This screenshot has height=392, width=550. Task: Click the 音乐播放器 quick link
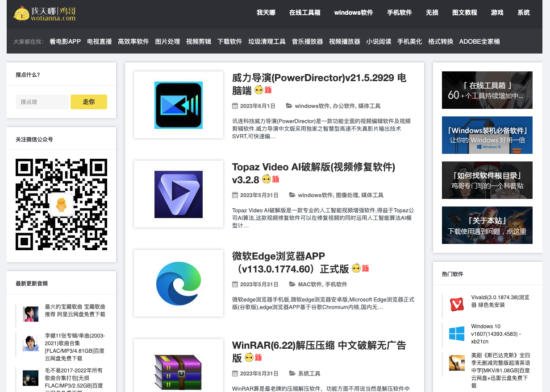[x=308, y=41]
